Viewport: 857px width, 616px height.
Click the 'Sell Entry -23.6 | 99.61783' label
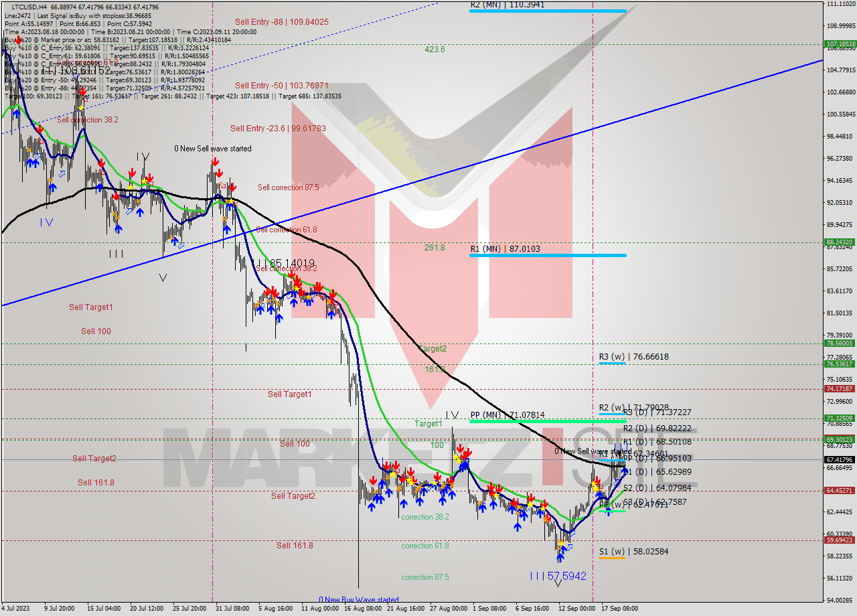point(278,129)
